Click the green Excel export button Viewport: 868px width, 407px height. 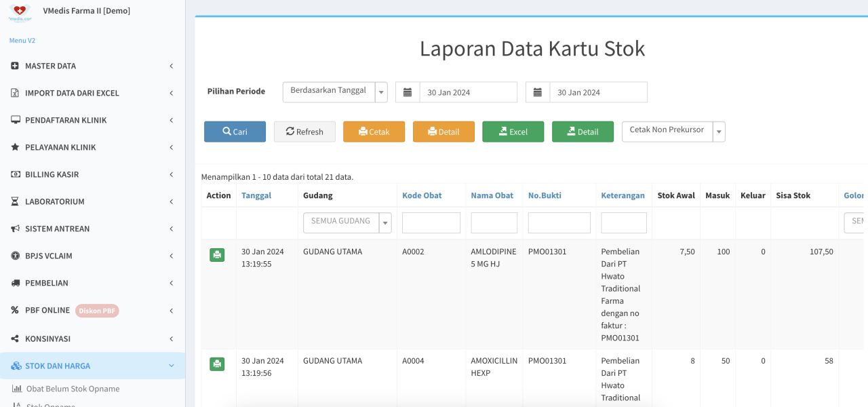pyautogui.click(x=513, y=132)
